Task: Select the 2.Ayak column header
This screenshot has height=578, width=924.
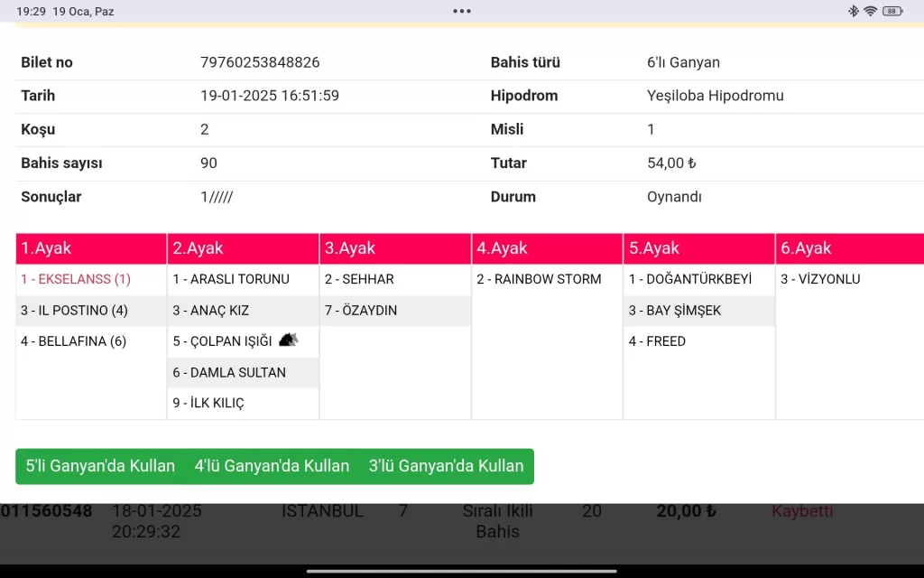Action: tap(243, 248)
